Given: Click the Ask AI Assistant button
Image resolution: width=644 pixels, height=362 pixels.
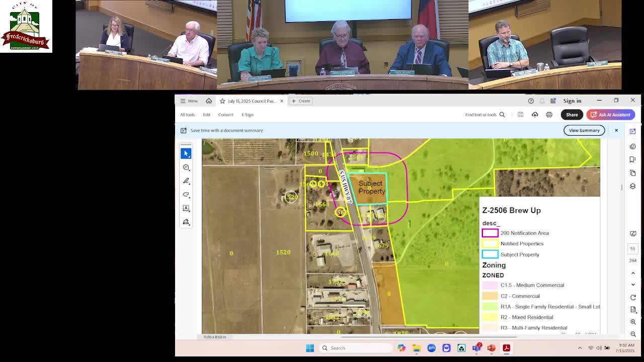Looking at the screenshot, I should 610,115.
